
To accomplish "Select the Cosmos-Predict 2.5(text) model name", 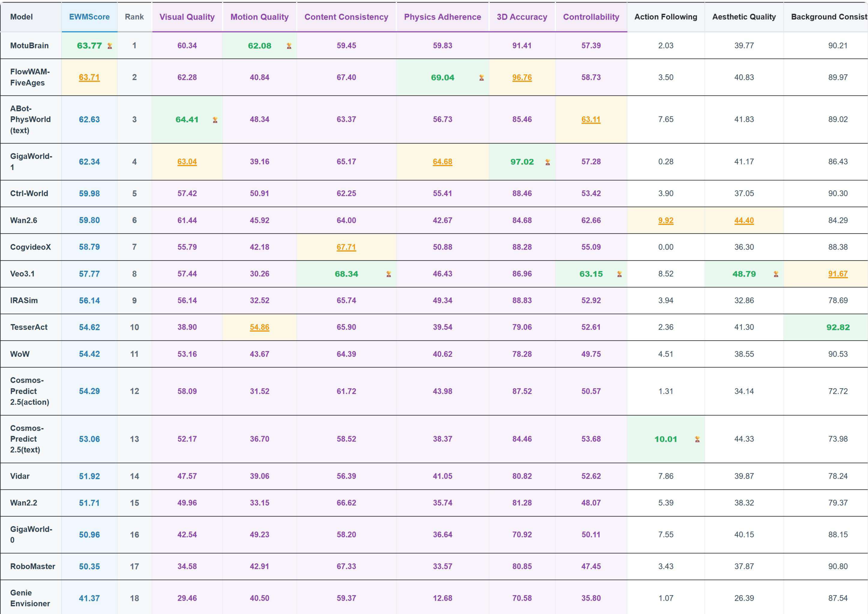I will [27, 439].
